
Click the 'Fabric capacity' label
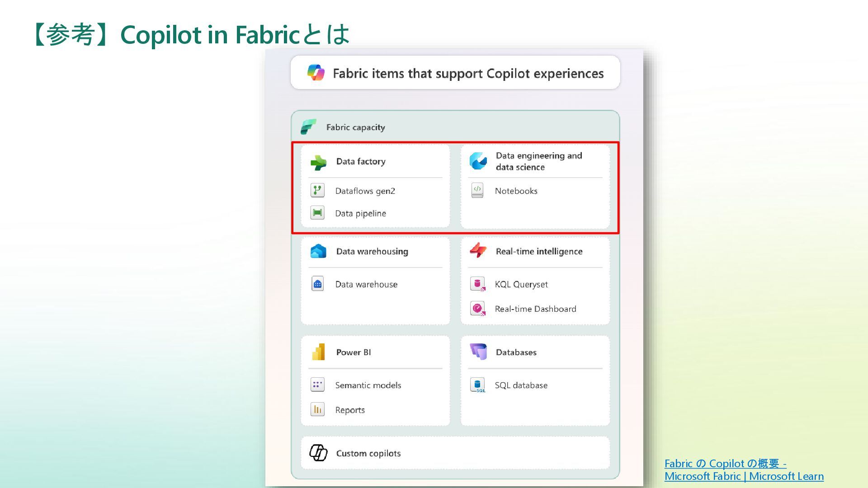click(x=355, y=127)
